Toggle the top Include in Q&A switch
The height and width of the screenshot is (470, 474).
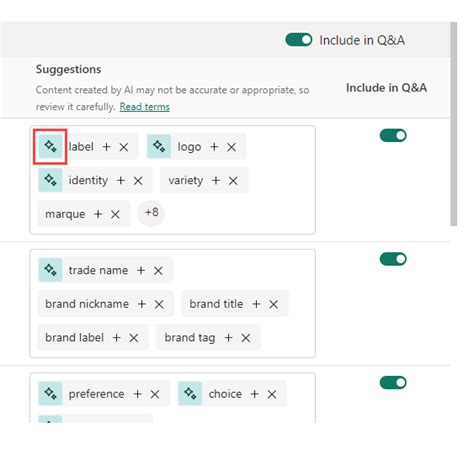299,40
